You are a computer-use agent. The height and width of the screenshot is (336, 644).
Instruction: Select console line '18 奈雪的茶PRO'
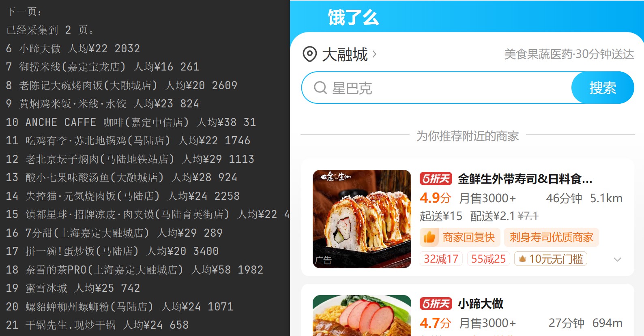[x=135, y=270]
